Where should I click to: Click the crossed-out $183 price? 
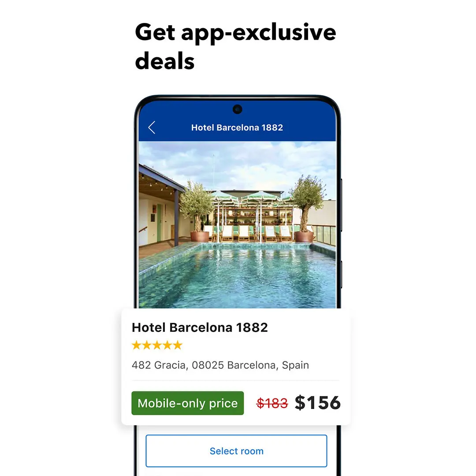pos(272,403)
